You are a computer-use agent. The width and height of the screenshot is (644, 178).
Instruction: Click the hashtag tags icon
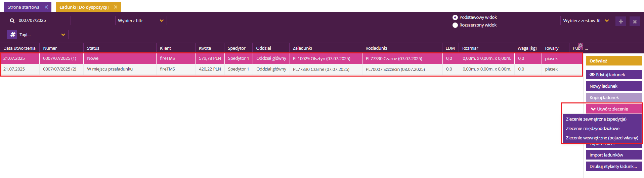tap(12, 35)
